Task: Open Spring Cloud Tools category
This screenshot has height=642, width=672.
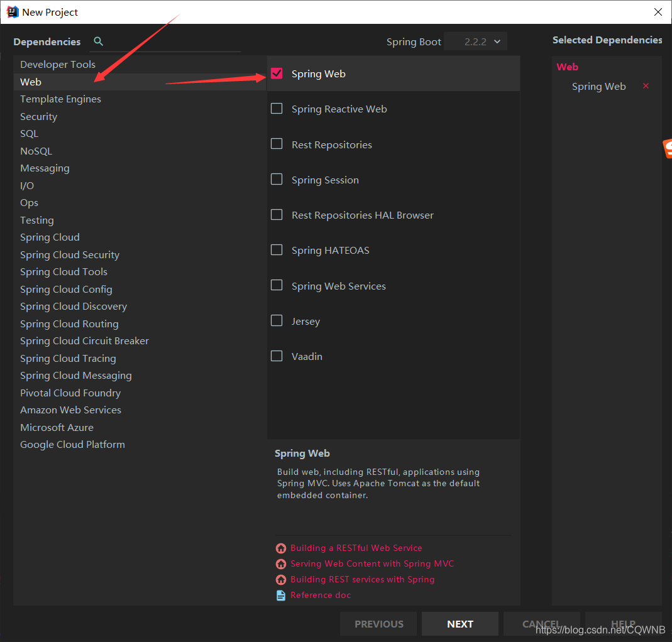Action: coord(140,272)
